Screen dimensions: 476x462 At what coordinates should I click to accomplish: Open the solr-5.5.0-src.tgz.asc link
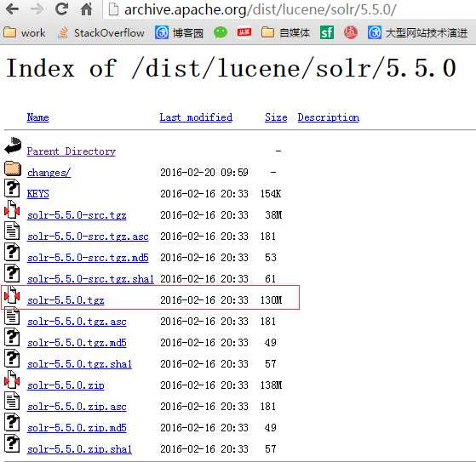[88, 237]
